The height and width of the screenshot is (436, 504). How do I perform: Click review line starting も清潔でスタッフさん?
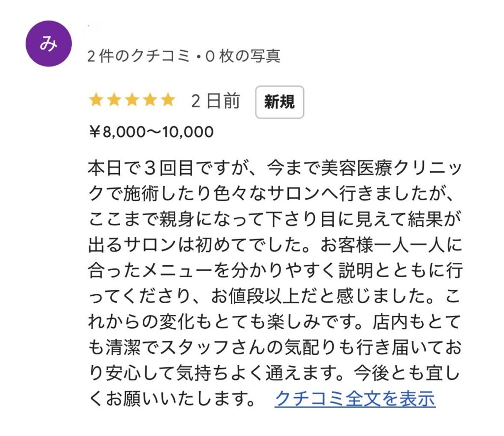pos(275,347)
